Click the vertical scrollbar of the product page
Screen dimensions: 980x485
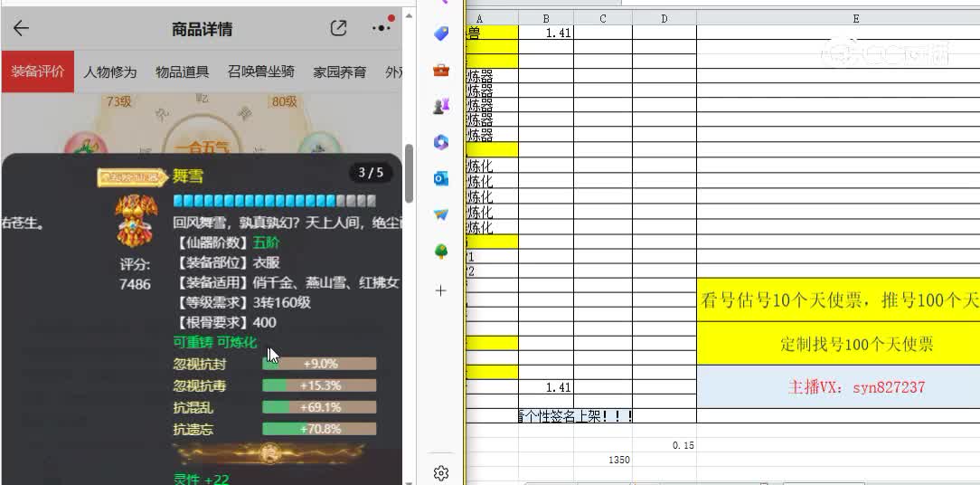tap(409, 174)
